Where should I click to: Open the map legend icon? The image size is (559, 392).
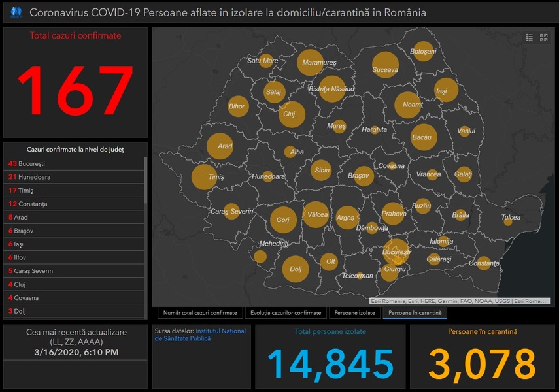(x=530, y=38)
